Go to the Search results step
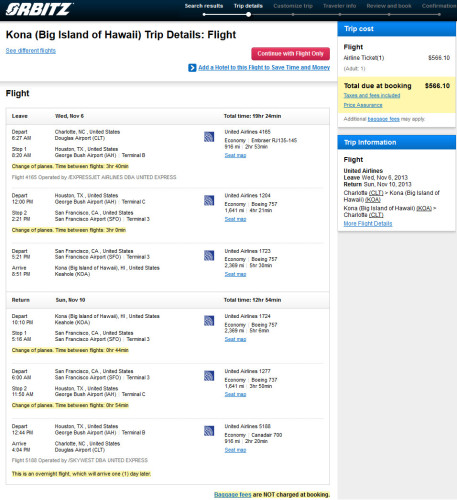This screenshot has width=457, height=500. 204,6
